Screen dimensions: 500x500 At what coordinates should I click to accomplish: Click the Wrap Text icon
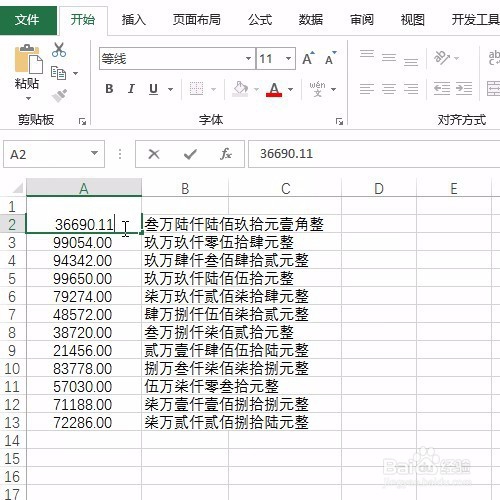click(494, 58)
